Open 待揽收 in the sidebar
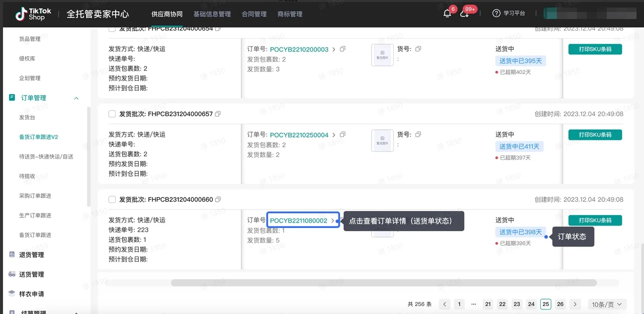Image resolution: width=644 pixels, height=314 pixels. [x=27, y=176]
